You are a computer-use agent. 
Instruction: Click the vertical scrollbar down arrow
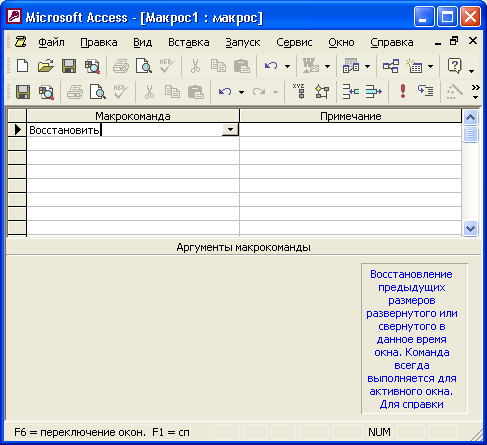click(470, 229)
